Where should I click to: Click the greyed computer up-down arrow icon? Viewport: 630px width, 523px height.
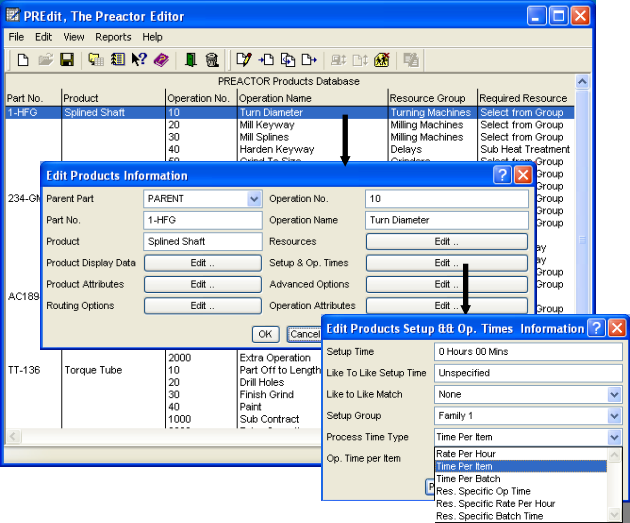tap(338, 60)
